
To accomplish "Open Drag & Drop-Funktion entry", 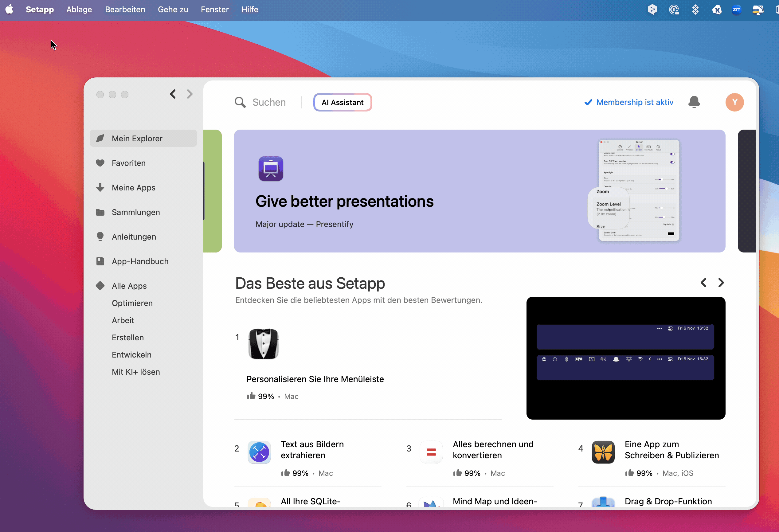I will tap(668, 501).
